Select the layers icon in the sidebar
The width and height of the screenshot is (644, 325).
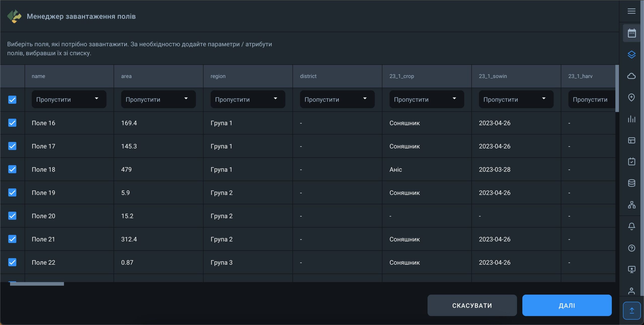[x=631, y=55]
